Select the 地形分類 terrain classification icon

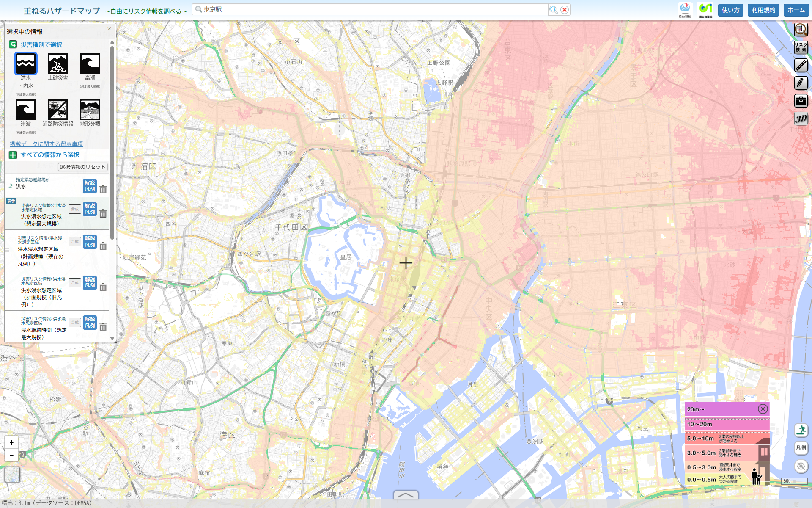tap(90, 110)
